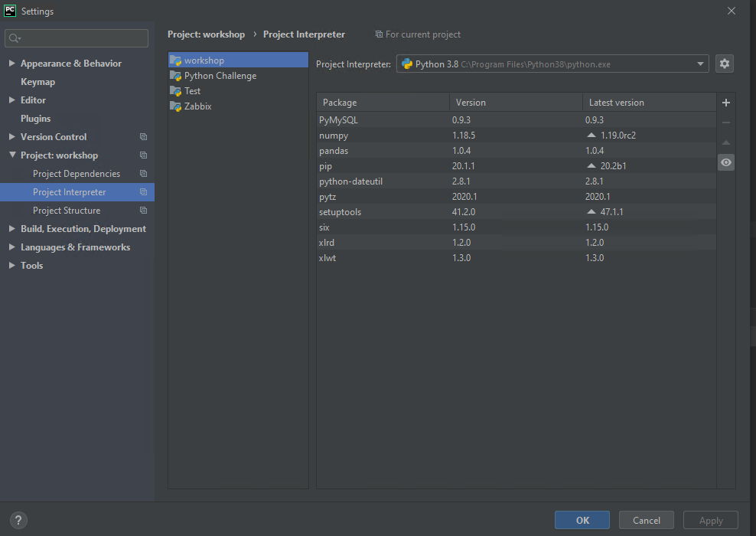Select Project Structure in the tree
756x536 pixels.
[67, 211]
